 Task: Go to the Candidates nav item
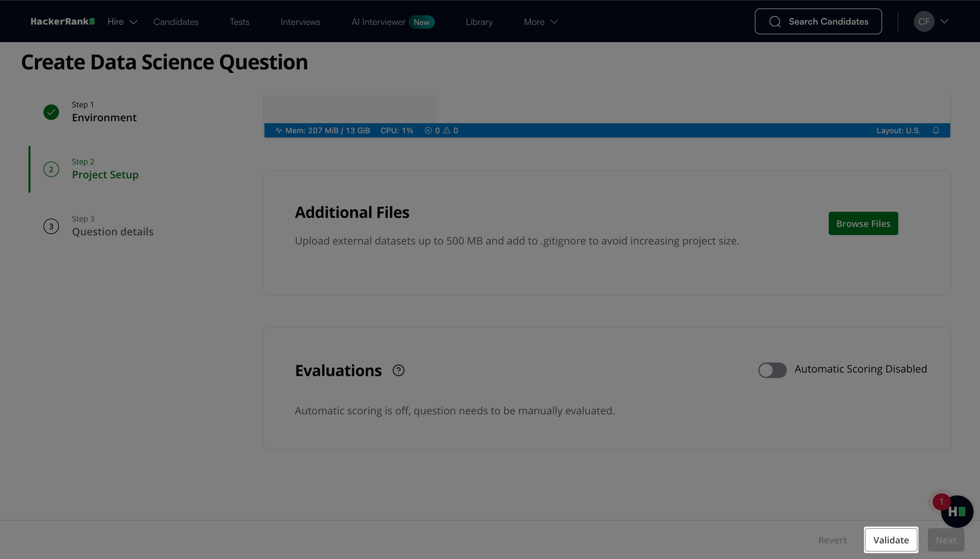coord(176,22)
